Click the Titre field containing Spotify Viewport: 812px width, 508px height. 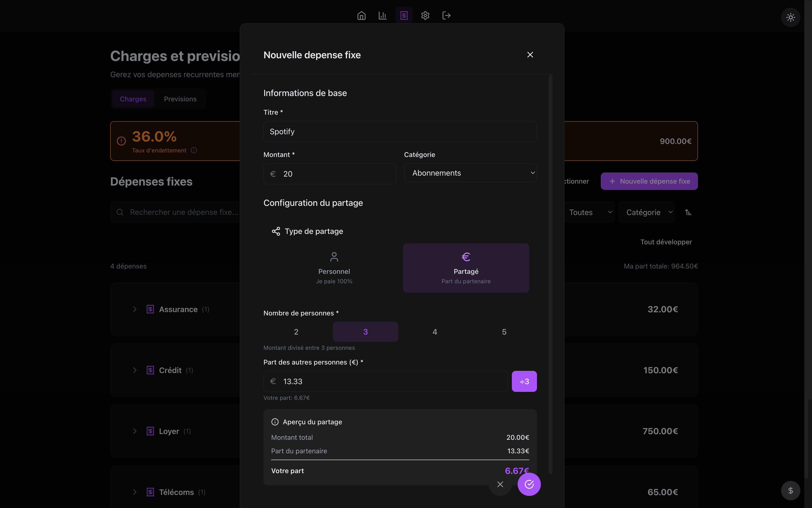tap(400, 131)
